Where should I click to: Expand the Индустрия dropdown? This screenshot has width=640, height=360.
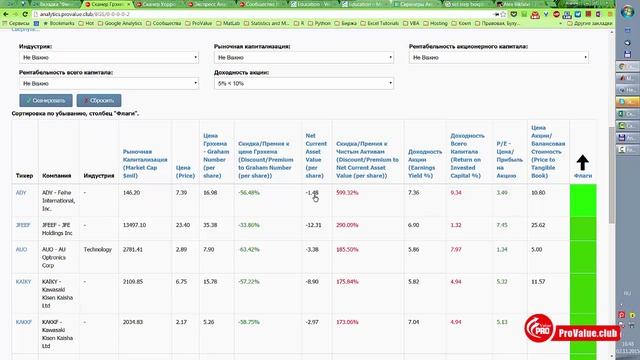click(109, 58)
